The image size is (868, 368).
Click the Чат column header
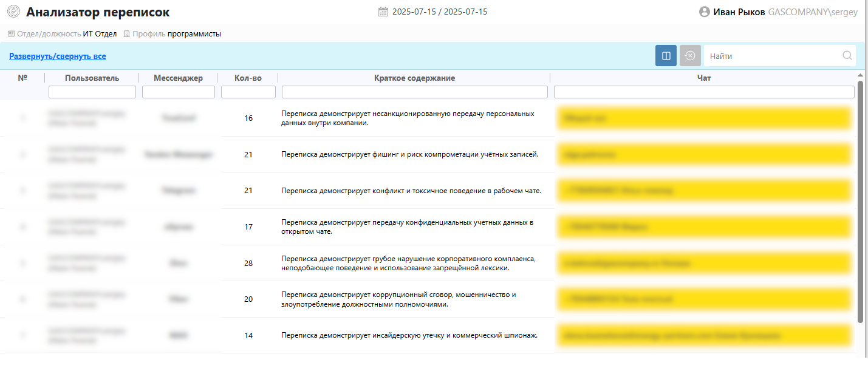(x=703, y=78)
